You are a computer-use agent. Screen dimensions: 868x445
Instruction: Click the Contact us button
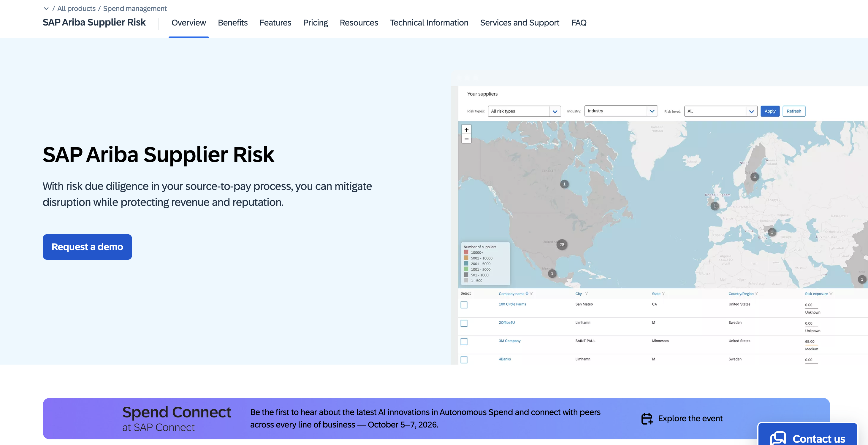807,435
